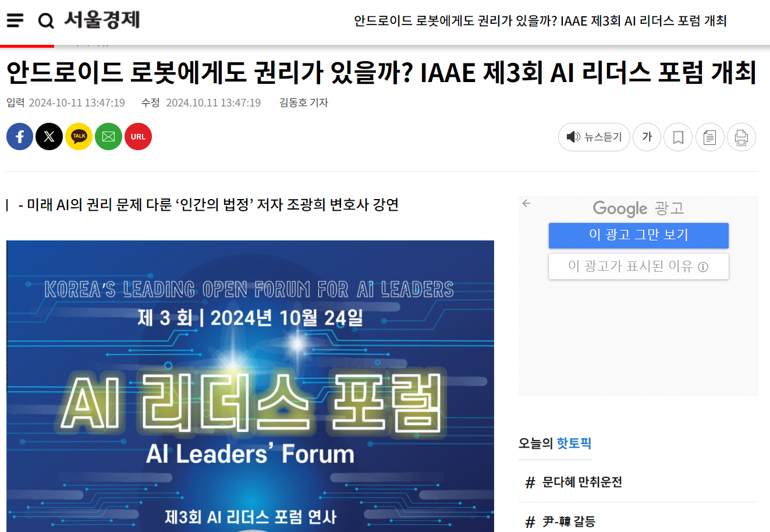
Task: Share the article on X
Action: click(49, 137)
